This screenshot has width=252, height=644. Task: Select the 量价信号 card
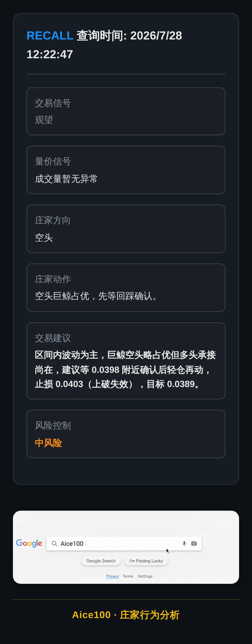click(126, 170)
